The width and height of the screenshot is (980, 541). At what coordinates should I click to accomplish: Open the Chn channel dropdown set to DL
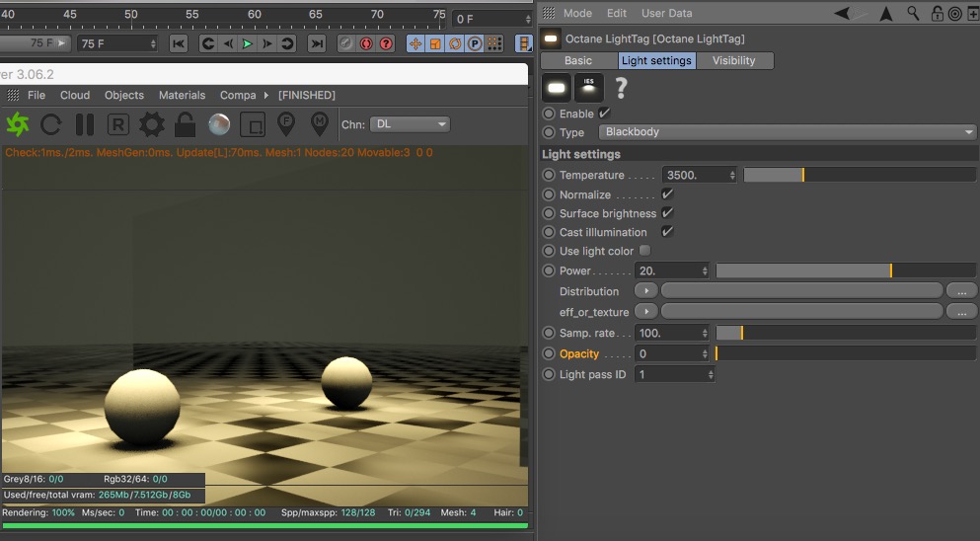410,124
